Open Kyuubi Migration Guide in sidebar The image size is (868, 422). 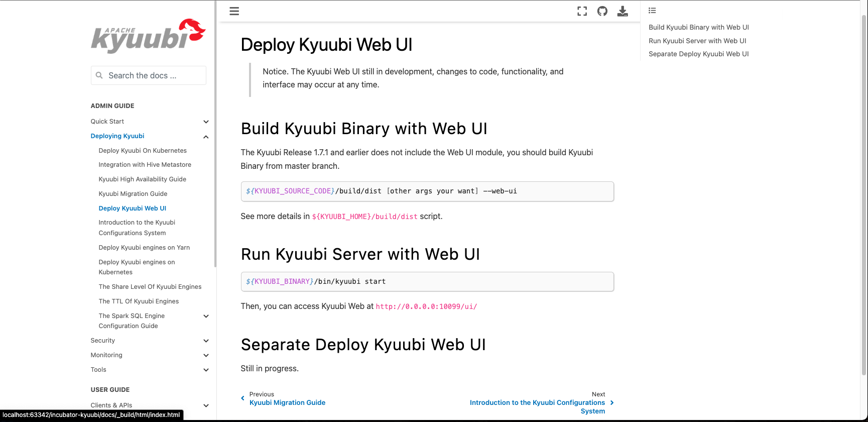point(133,194)
